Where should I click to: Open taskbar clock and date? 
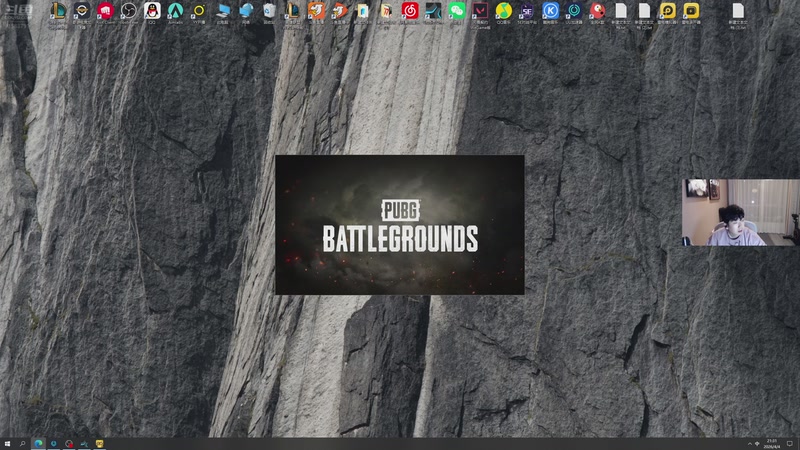772,444
